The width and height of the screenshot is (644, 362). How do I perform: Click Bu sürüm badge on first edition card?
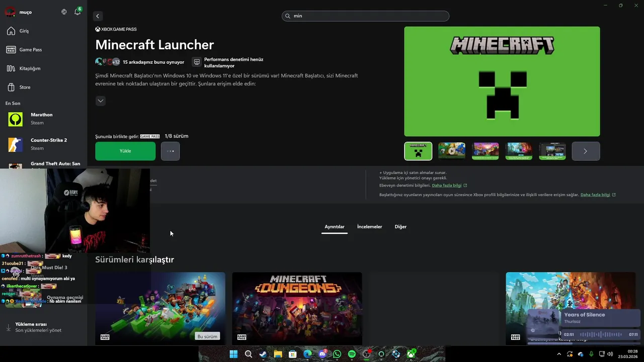point(207,336)
